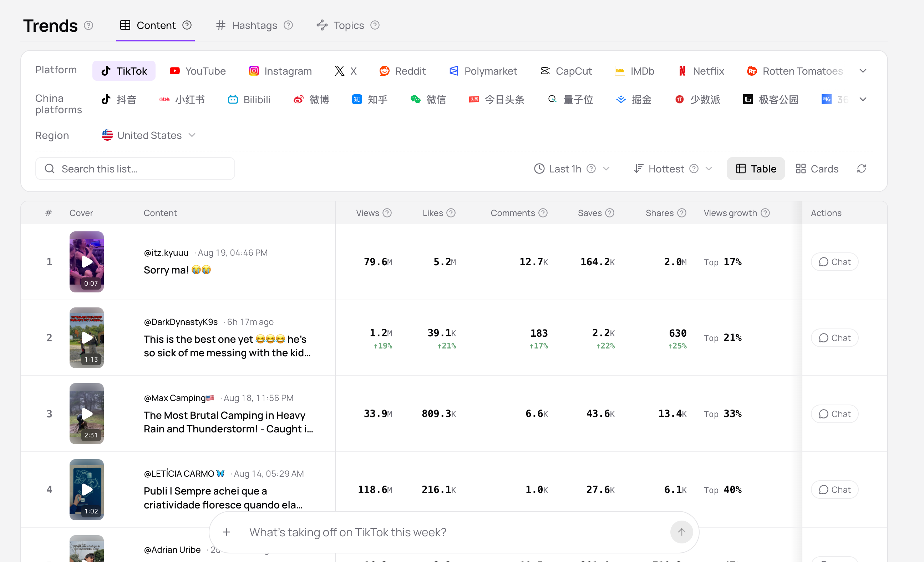
Task: Click the Likes column help icon
Action: point(451,213)
